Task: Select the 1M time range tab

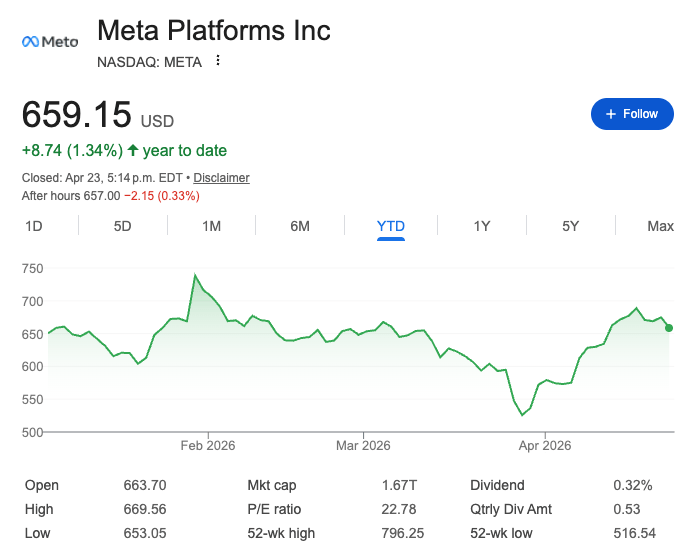Action: [211, 226]
